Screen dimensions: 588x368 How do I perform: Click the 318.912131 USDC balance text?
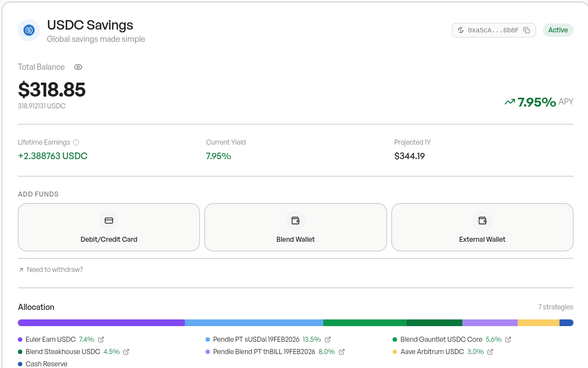coord(42,106)
